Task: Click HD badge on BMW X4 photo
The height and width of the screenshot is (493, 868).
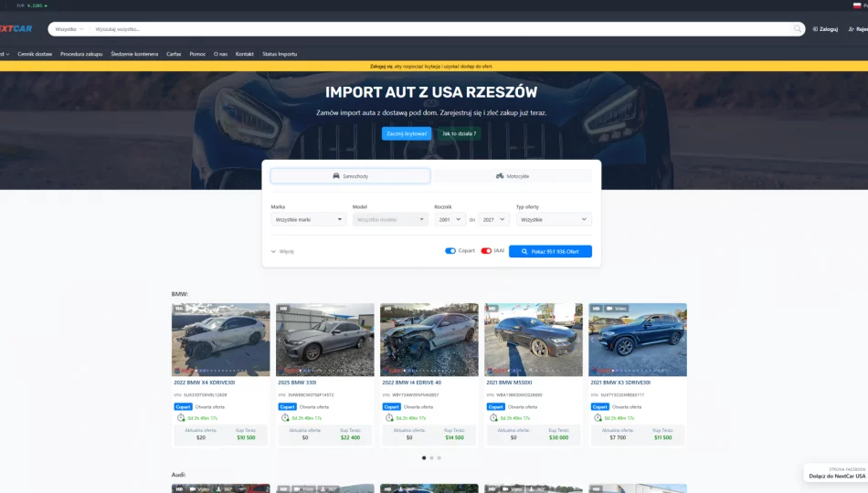Action: point(179,309)
